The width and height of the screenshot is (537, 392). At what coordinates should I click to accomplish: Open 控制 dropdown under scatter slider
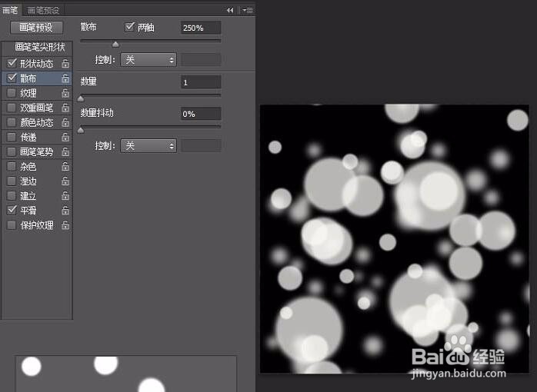[148, 60]
